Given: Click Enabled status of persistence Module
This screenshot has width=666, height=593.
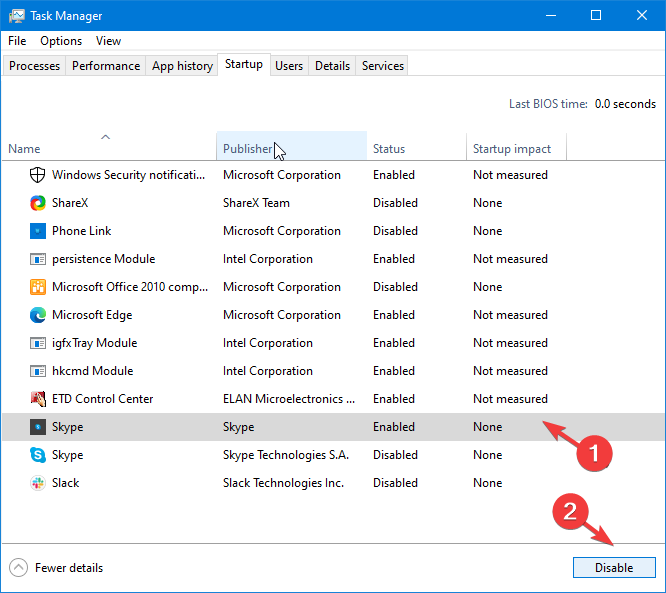Looking at the screenshot, I should 394,259.
